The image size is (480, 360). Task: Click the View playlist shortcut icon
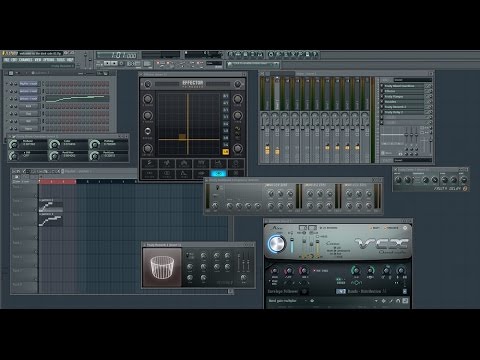tap(231, 54)
